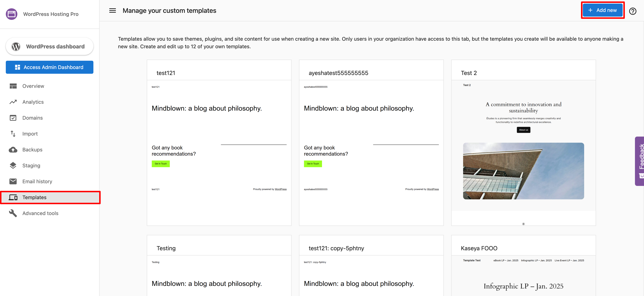Viewport: 644px width, 296px height.
Task: Open the help question mark icon
Action: point(632,11)
